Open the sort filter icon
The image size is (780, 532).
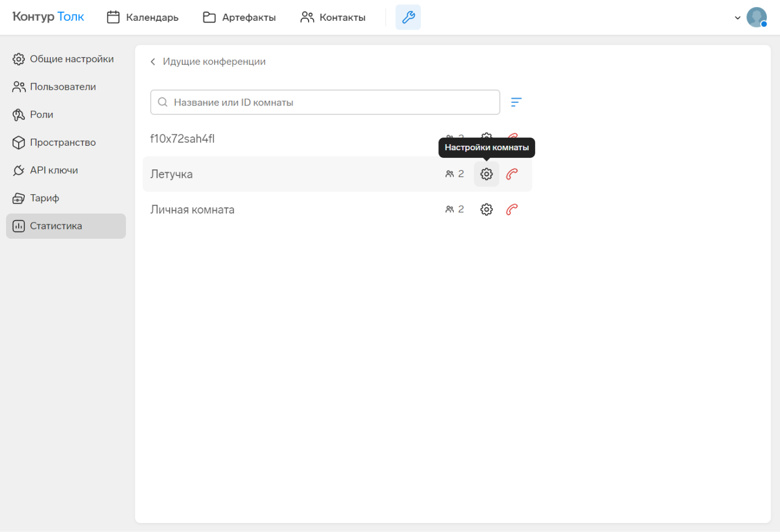coord(516,102)
